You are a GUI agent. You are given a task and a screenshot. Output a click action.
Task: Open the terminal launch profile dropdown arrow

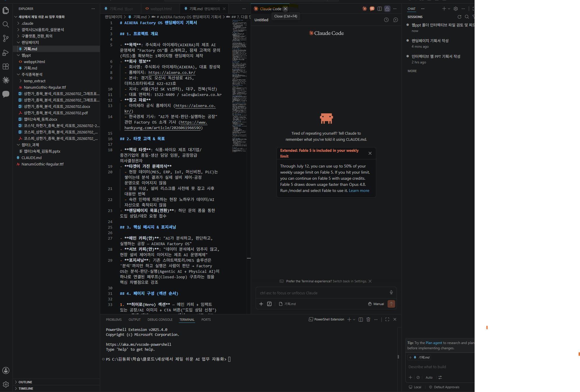[x=354, y=319]
